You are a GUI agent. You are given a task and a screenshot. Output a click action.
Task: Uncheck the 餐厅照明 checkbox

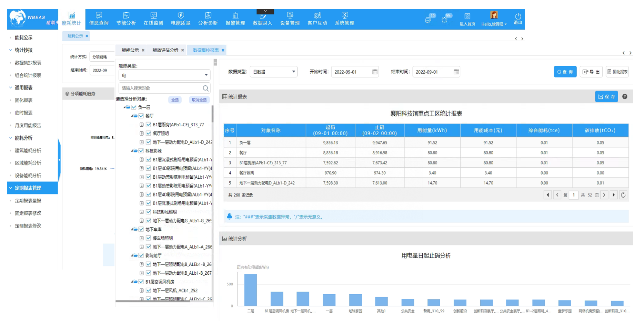(x=149, y=133)
